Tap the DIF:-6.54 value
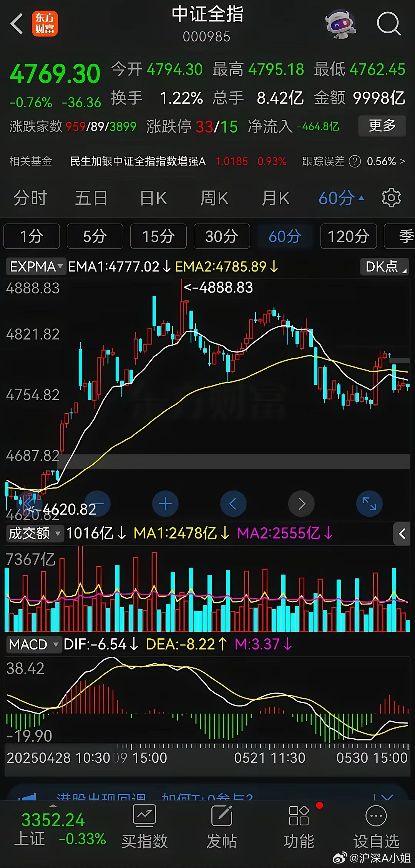This screenshot has width=415, height=868. (x=101, y=644)
